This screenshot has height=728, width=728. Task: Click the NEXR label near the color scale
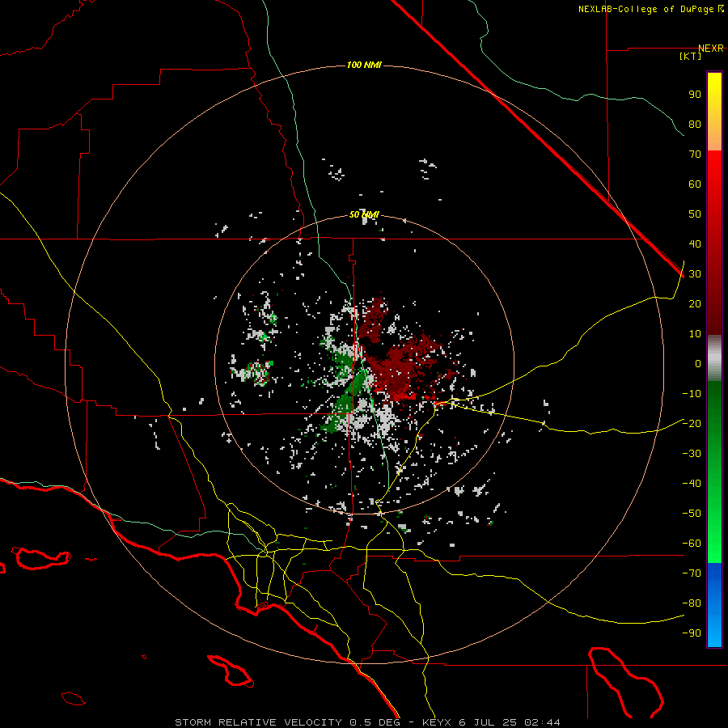[x=711, y=49]
